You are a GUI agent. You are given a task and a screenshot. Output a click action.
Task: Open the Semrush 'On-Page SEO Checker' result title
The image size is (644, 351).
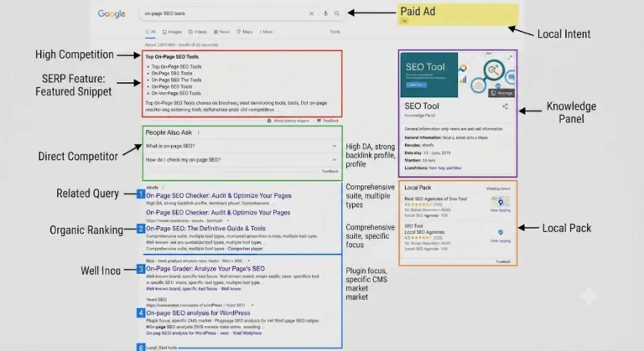(218, 213)
